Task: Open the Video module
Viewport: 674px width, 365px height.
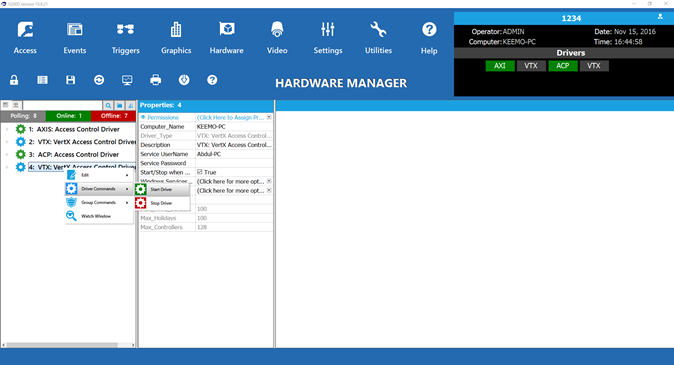Action: pos(277,38)
